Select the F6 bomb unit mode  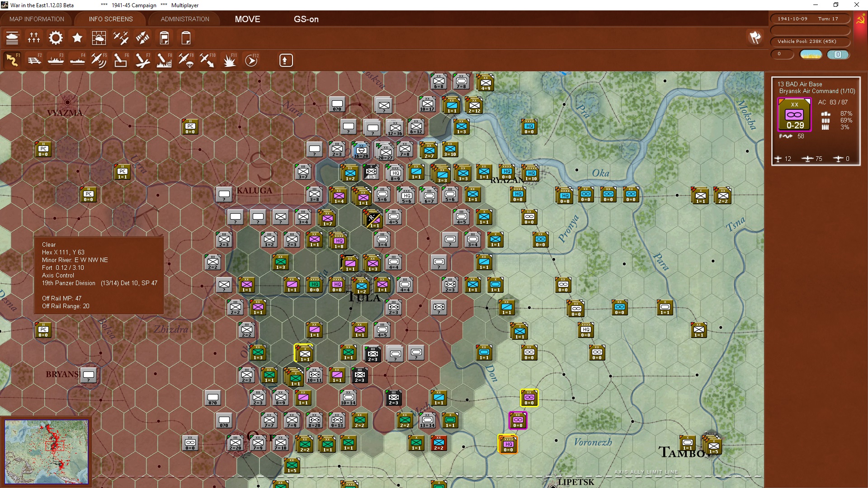[121, 60]
